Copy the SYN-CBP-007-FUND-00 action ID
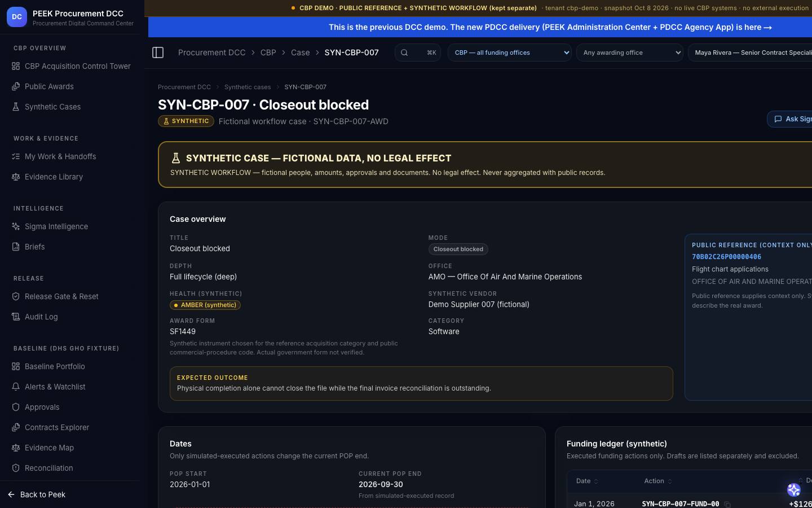Screen dimensions: 812x508 point(727,504)
